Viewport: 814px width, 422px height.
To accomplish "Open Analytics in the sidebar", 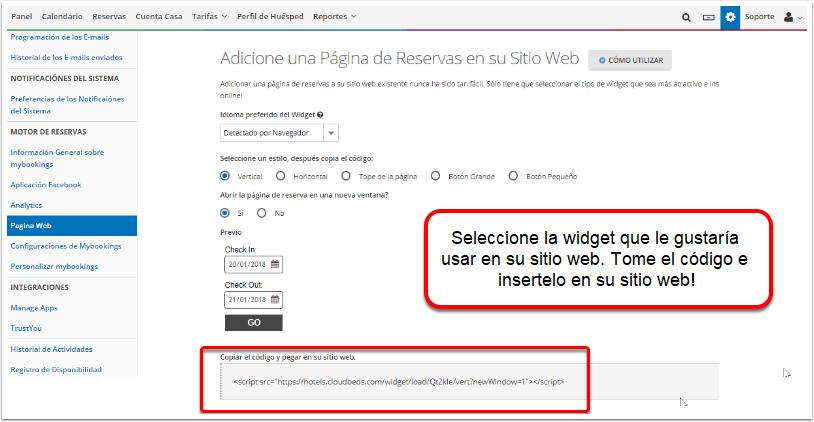I will coord(26,205).
